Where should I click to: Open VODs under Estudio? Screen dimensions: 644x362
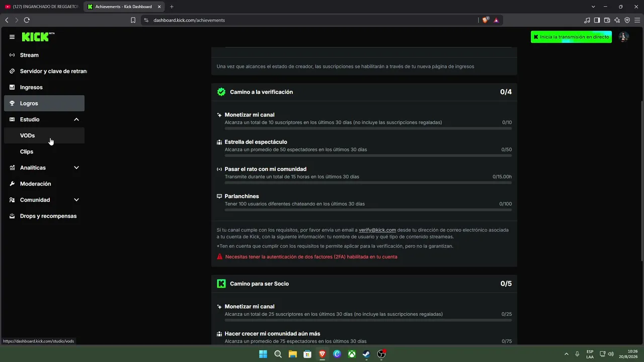pos(44,135)
